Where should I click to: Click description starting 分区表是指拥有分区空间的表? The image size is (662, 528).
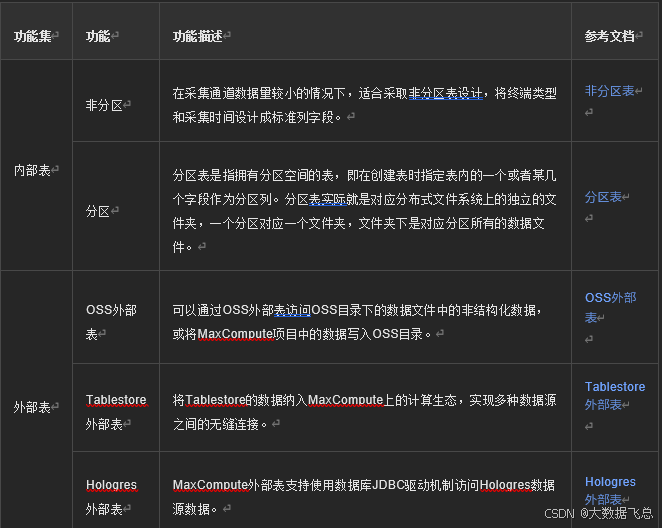(x=364, y=211)
